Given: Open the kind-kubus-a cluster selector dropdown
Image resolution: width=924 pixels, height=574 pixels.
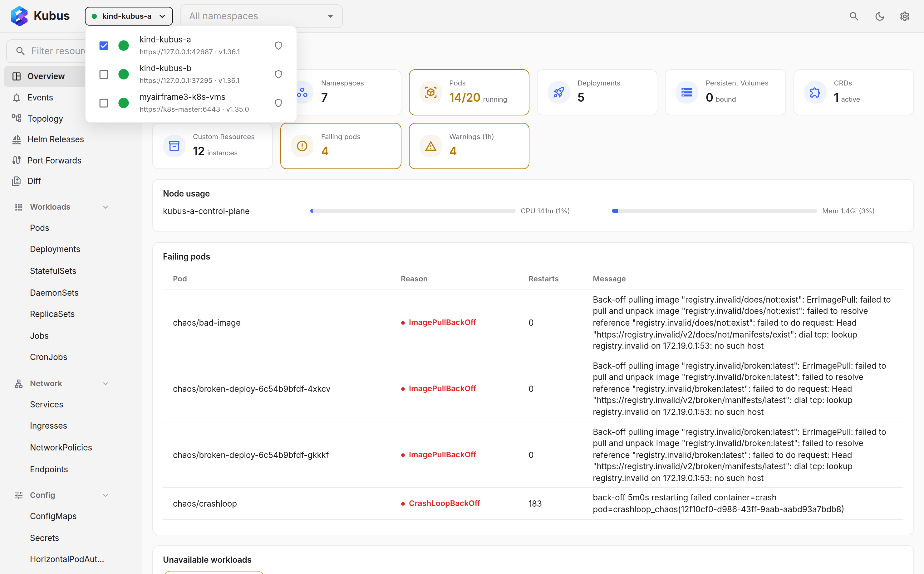Looking at the screenshot, I should point(129,16).
